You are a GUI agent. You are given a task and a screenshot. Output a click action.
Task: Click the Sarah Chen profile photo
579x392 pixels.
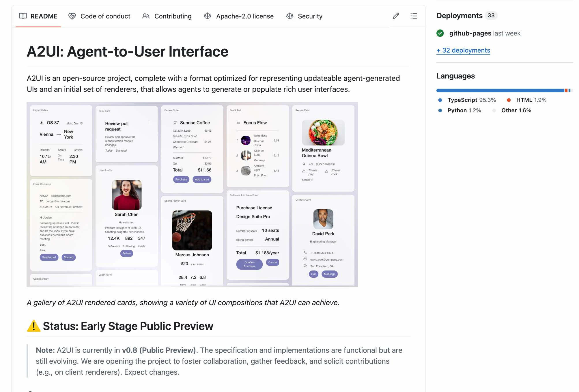(127, 195)
